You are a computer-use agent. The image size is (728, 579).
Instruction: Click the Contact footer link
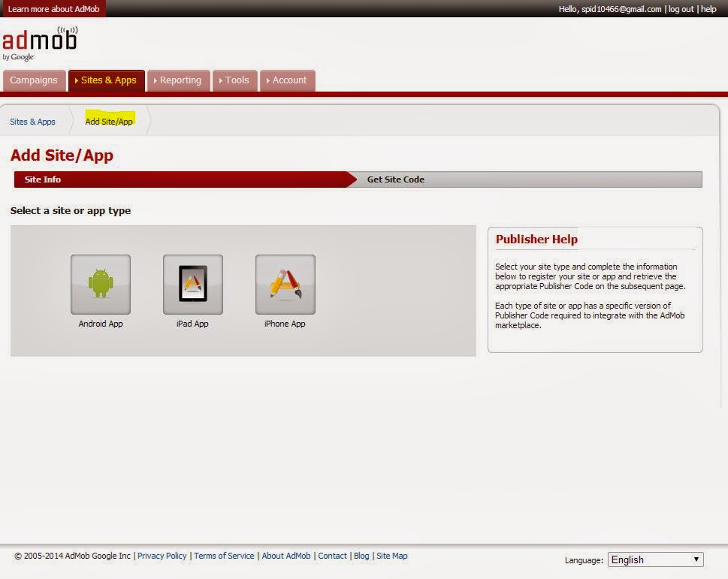pyautogui.click(x=332, y=556)
